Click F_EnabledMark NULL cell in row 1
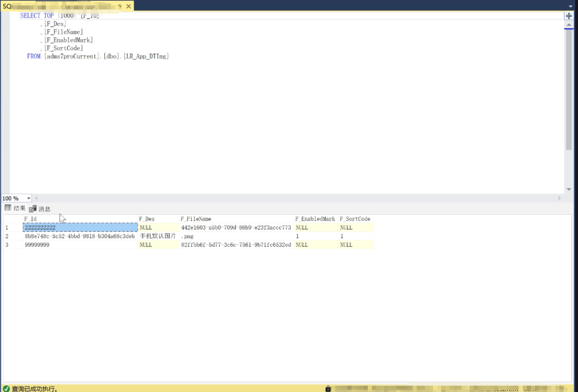Viewport: 578px width, 392px height. click(316, 227)
